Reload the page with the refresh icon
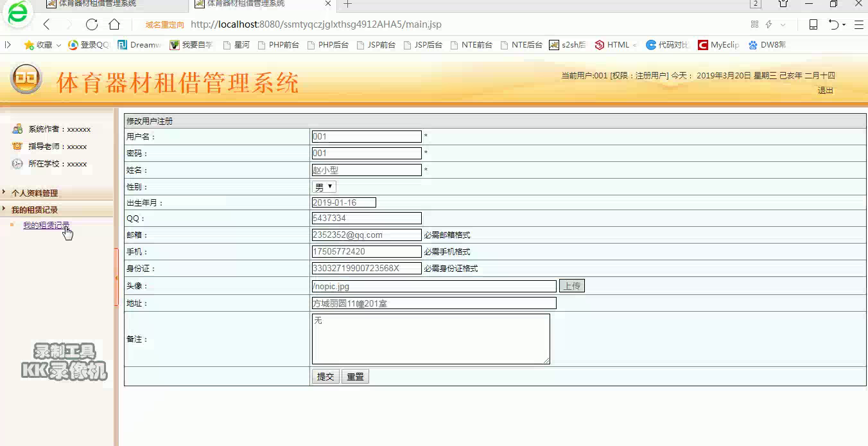This screenshot has width=868, height=446. [92, 24]
